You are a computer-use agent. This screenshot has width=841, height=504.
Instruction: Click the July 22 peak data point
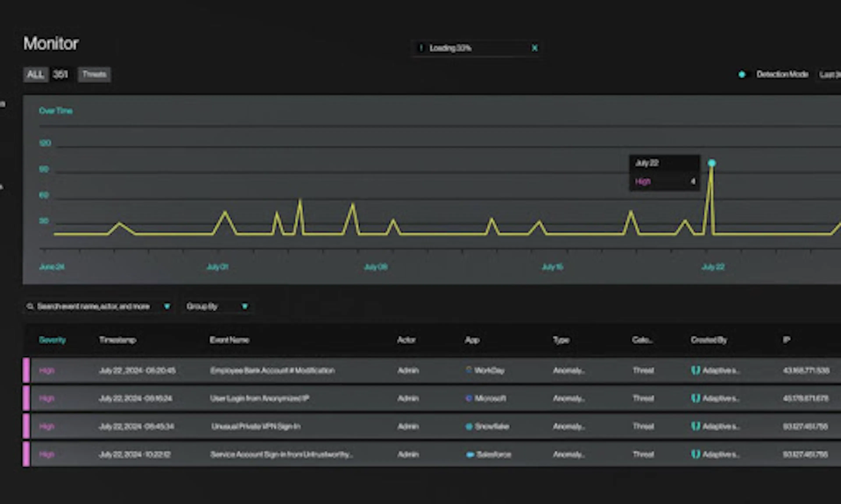712,163
